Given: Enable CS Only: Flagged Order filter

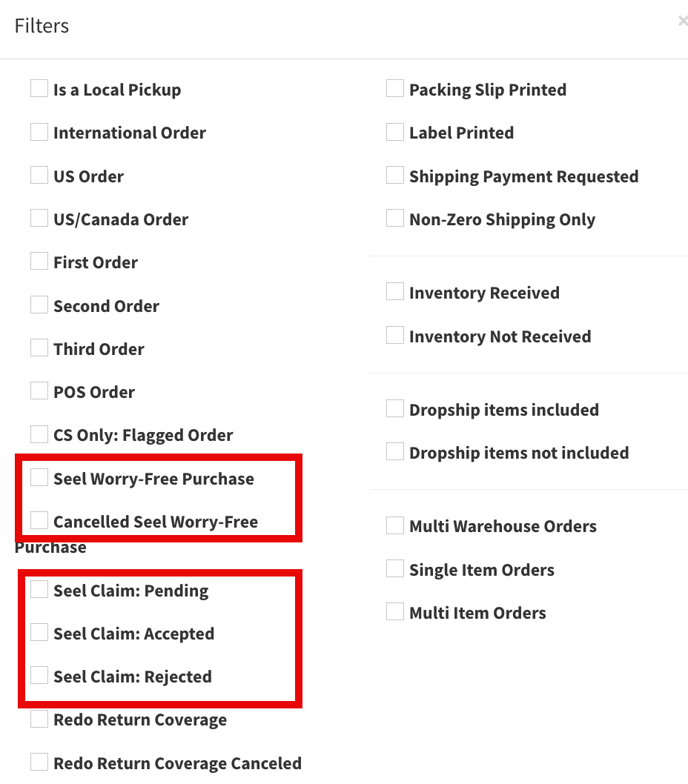Looking at the screenshot, I should [x=39, y=434].
